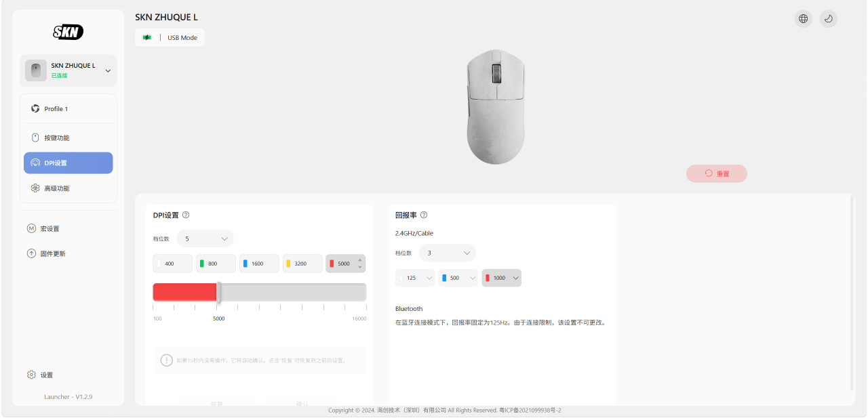Select the 1600 DPI blue stage

(x=259, y=264)
